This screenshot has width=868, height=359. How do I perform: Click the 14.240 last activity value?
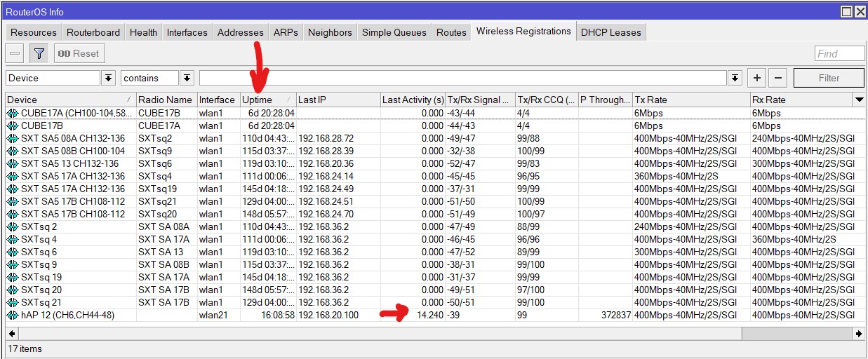tap(429, 315)
